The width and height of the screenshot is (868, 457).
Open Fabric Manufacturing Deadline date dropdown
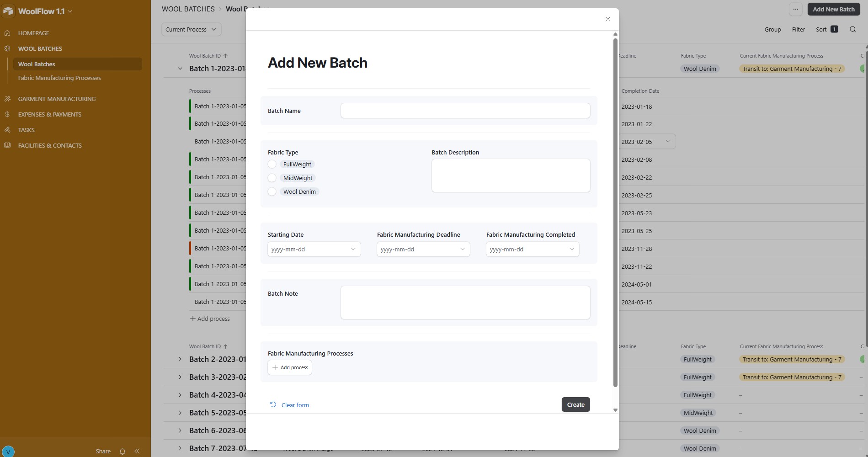pos(423,249)
